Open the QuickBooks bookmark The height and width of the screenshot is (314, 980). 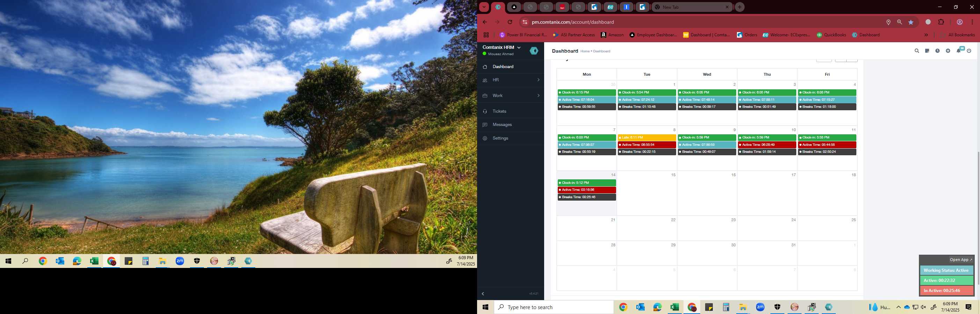click(831, 35)
